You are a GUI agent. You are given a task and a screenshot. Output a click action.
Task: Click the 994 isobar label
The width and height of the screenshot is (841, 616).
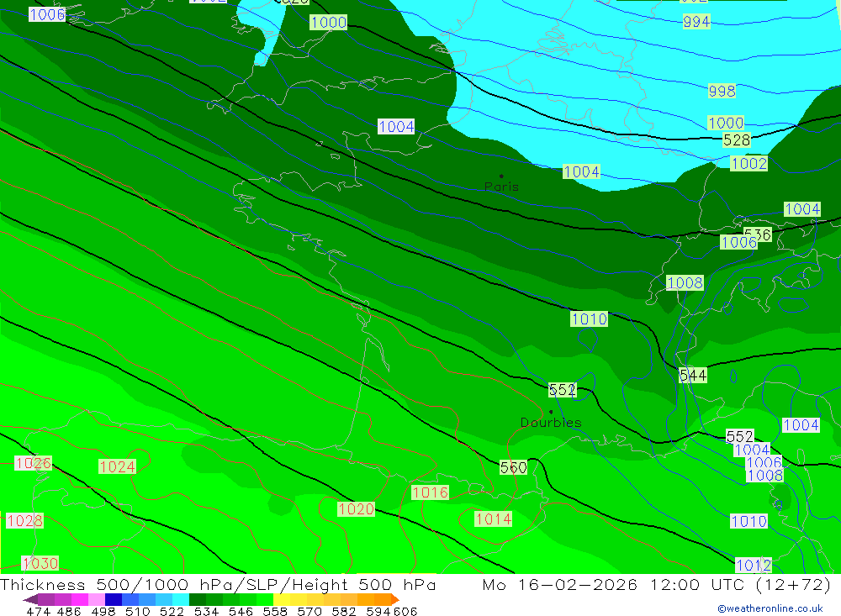[x=696, y=22]
